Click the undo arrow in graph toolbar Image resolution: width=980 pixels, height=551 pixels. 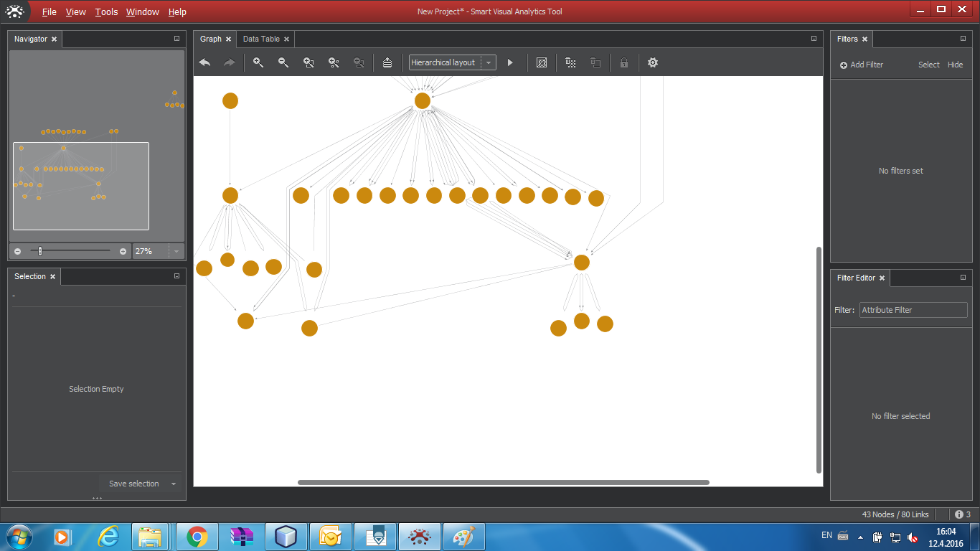(x=204, y=63)
